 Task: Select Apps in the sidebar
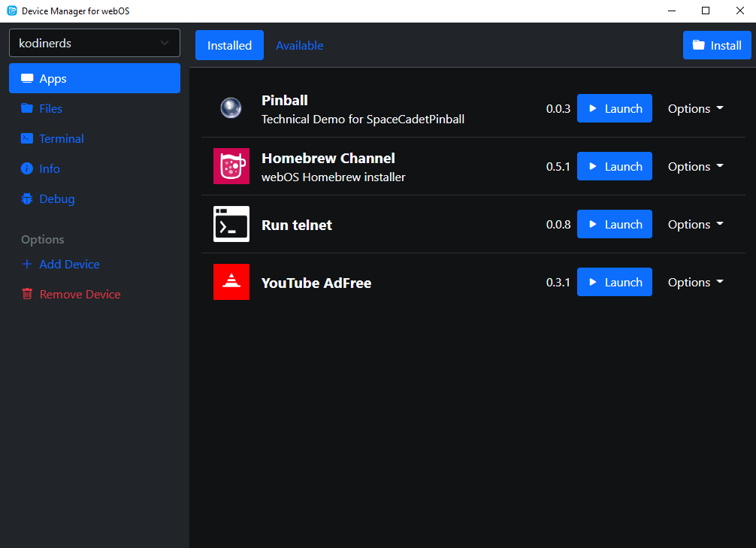click(95, 78)
